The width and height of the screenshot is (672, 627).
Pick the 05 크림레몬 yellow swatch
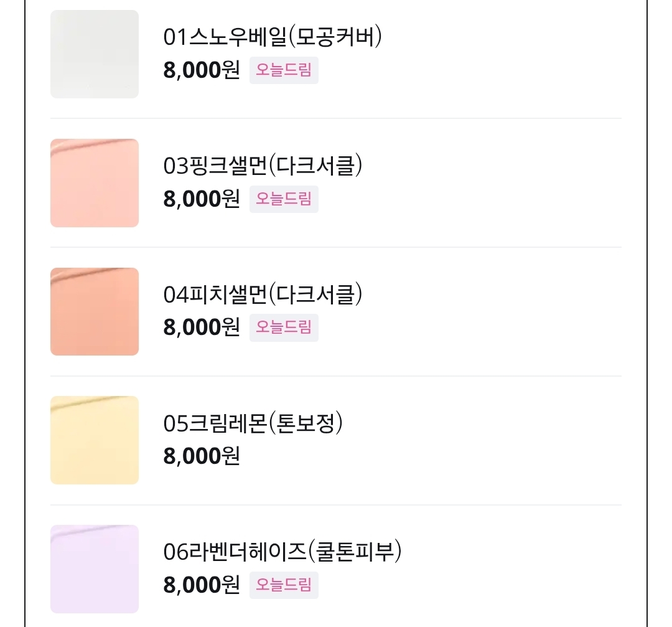(94, 440)
